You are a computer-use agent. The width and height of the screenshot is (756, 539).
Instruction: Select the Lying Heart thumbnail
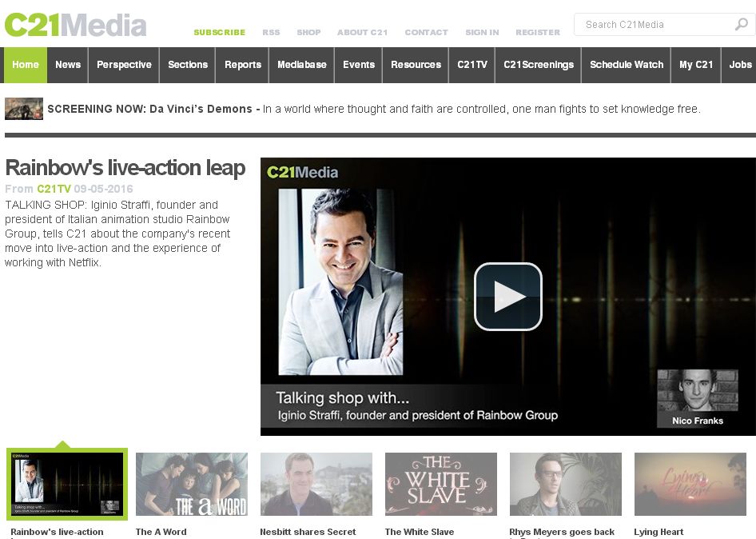click(690, 484)
